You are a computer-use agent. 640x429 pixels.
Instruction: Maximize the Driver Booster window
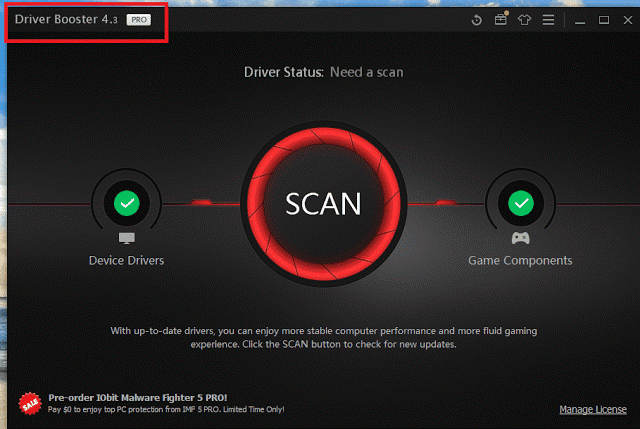point(604,20)
